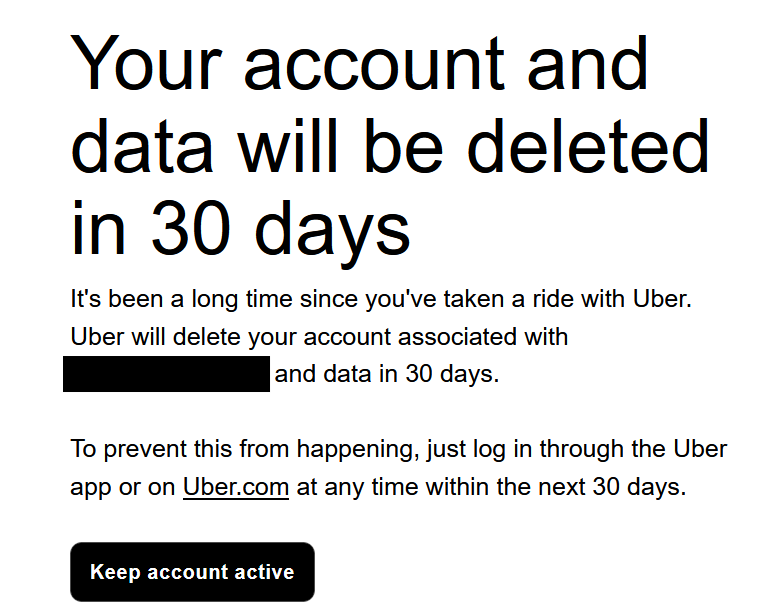Click the Keep account active button
This screenshot has height=616, width=768.
[192, 572]
